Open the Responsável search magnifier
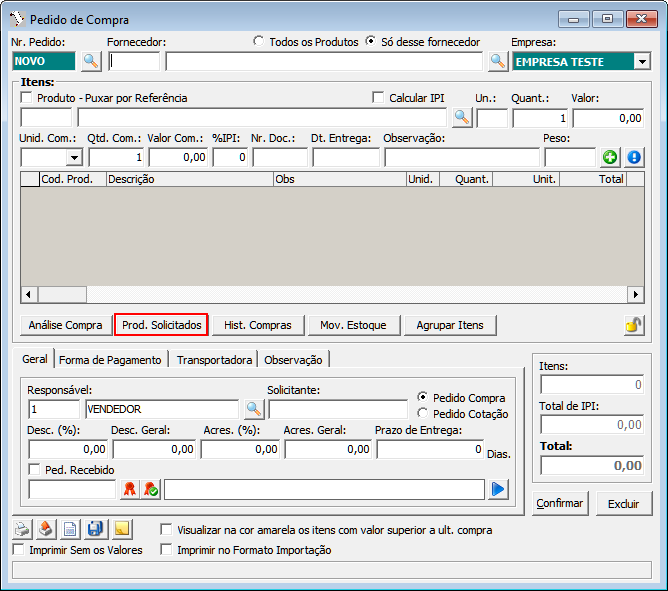Viewport: 668px width, 591px height. click(x=253, y=409)
